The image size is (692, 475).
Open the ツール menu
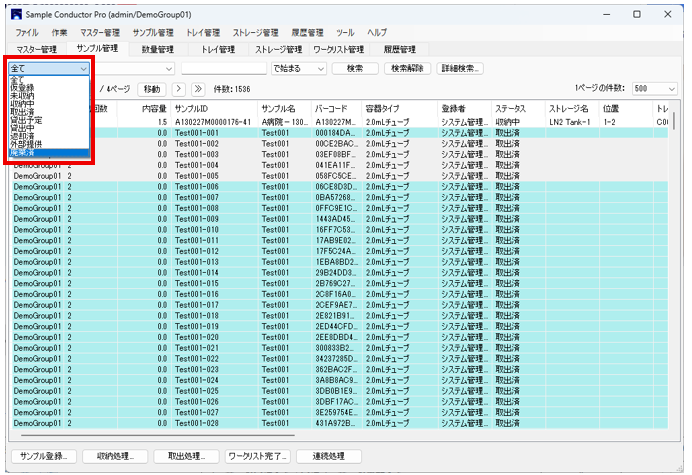point(346,33)
